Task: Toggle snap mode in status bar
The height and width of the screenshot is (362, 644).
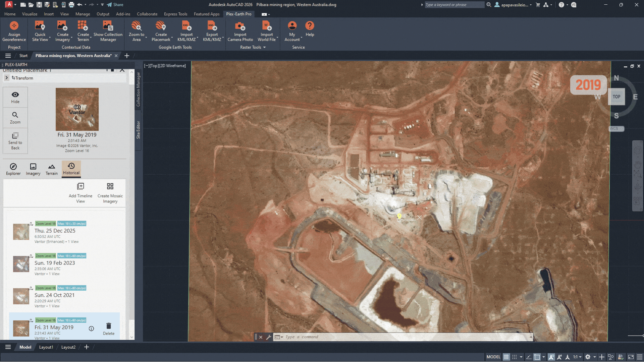Action: coord(515,357)
